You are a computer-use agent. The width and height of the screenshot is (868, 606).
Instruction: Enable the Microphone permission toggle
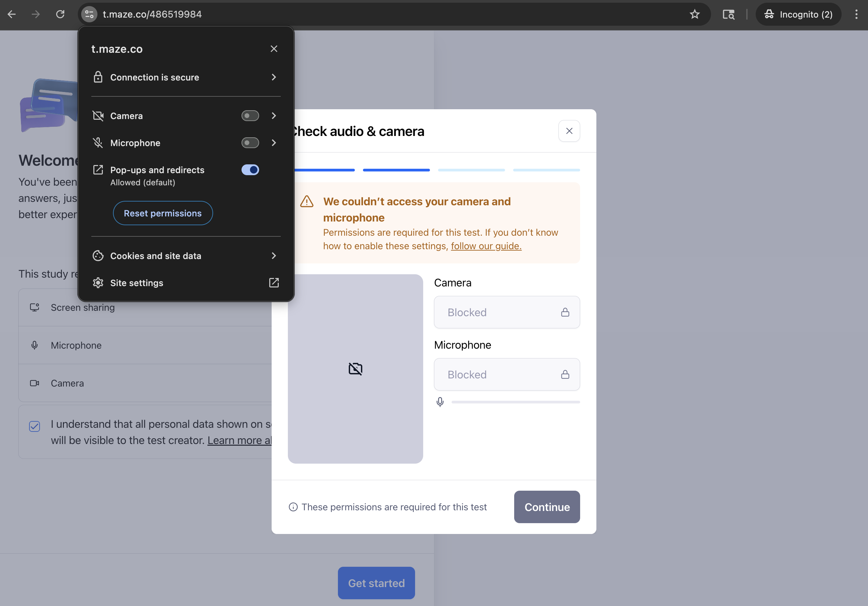point(250,143)
